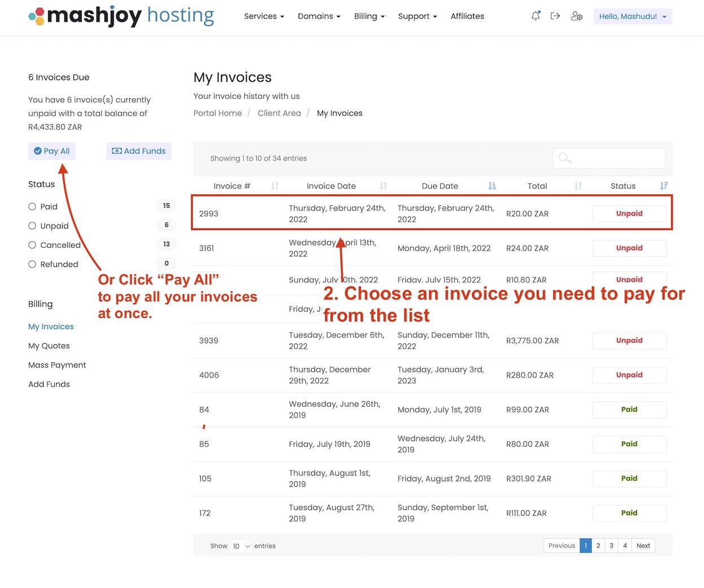The image size is (704, 588).
Task: Sort invoices by Due Date column arrows
Action: tap(492, 186)
